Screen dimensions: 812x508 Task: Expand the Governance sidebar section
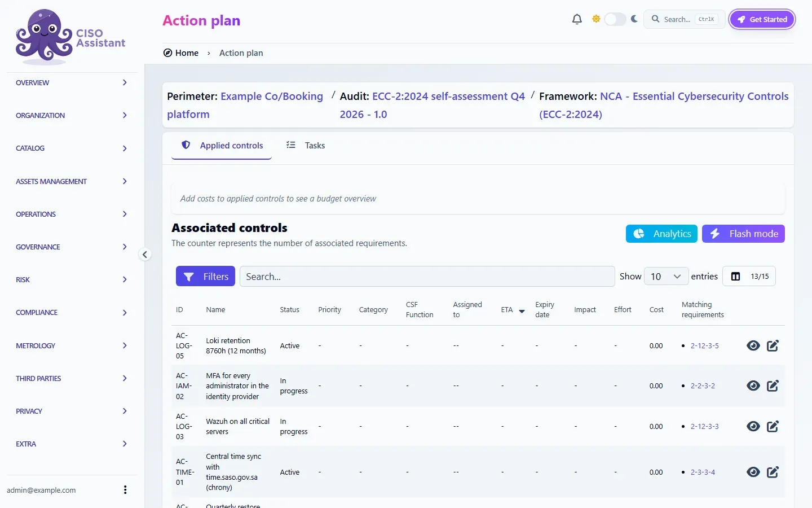coord(72,247)
